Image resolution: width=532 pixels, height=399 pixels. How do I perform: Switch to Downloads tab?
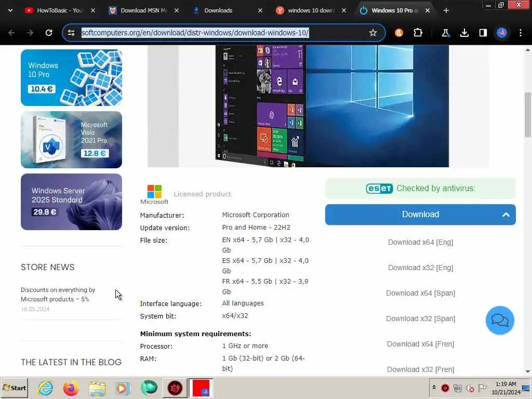coord(227,10)
